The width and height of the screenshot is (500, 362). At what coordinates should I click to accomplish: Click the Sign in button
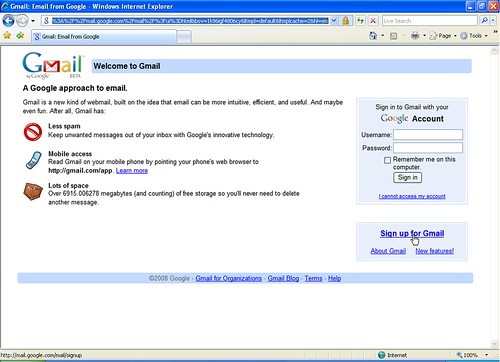pos(407,177)
